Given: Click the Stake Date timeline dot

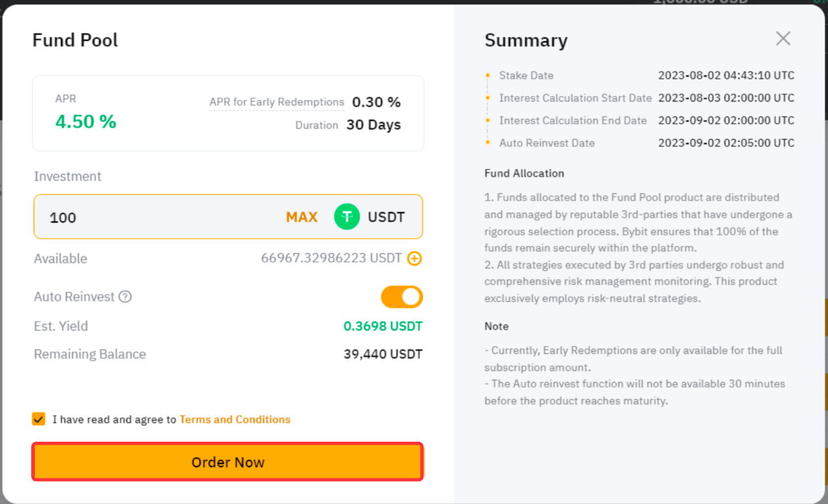Looking at the screenshot, I should (x=488, y=75).
